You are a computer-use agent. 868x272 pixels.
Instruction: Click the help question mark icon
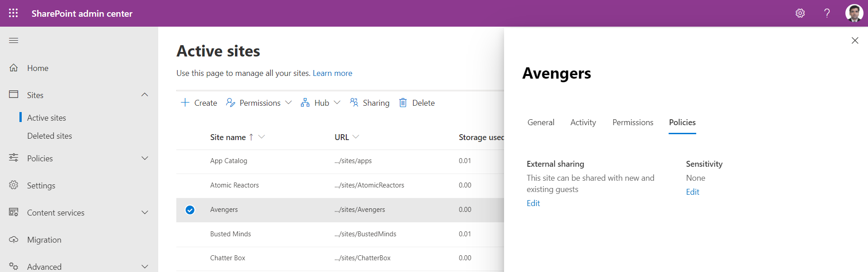(x=826, y=13)
